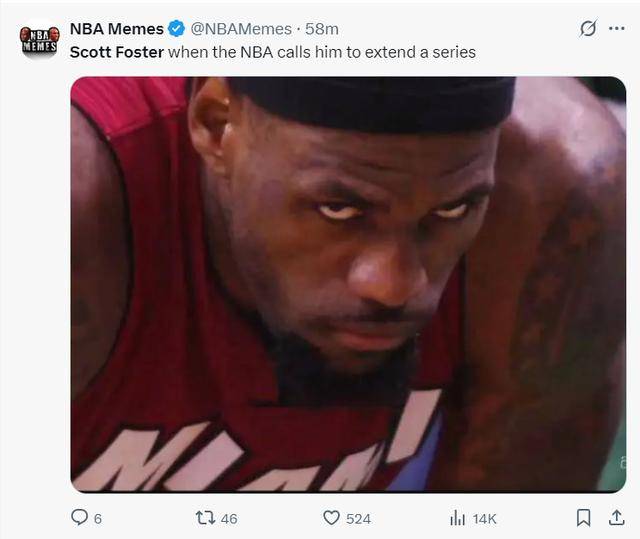Click the 58m timestamp
This screenshot has height=539, width=640.
[320, 29]
